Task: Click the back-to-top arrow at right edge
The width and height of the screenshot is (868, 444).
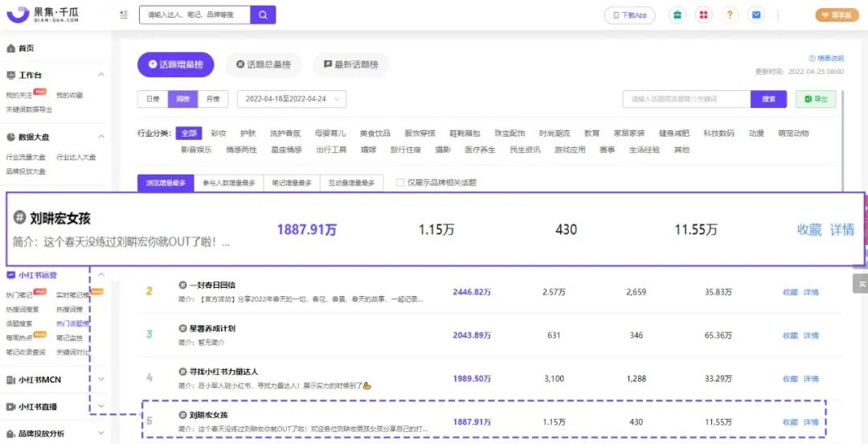Action: point(860,283)
